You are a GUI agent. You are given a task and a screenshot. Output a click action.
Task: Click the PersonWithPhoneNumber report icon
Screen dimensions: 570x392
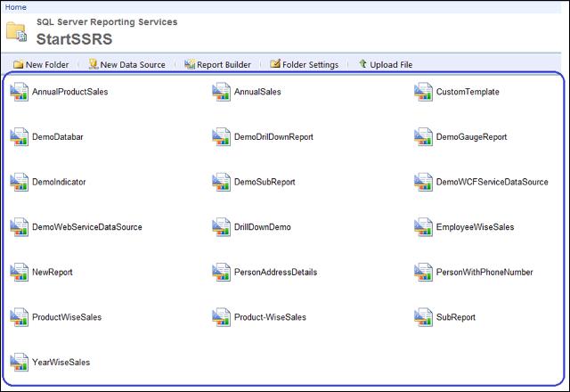424,272
